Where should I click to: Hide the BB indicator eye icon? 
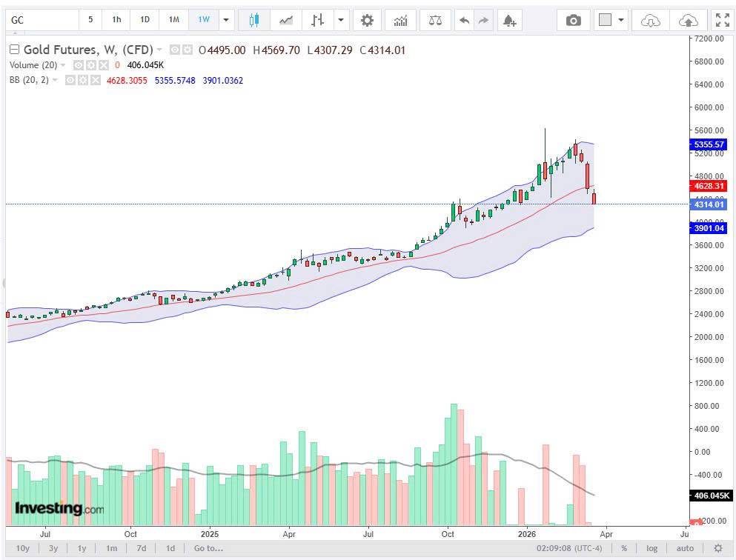[70, 80]
